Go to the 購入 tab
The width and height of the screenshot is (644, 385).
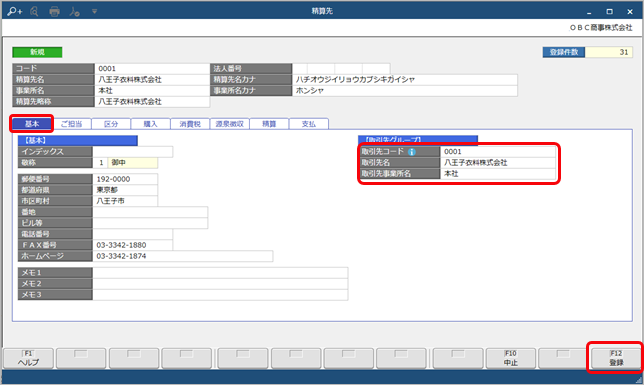(x=150, y=124)
